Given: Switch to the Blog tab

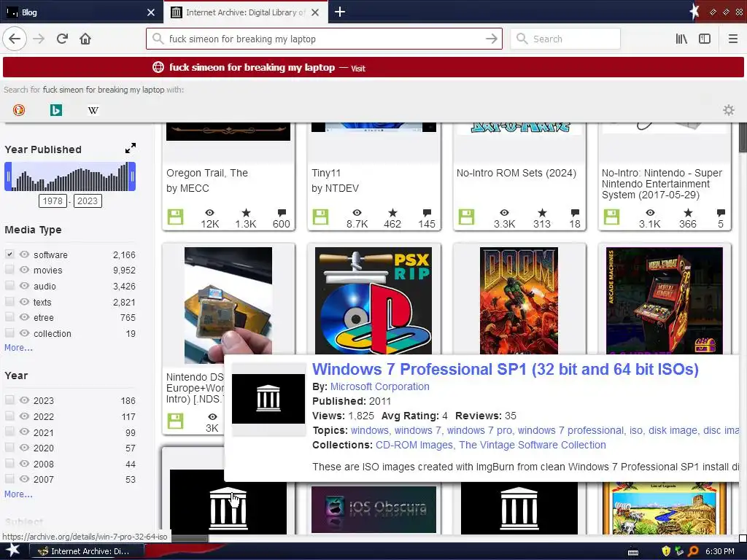Looking at the screenshot, I should (81, 12).
